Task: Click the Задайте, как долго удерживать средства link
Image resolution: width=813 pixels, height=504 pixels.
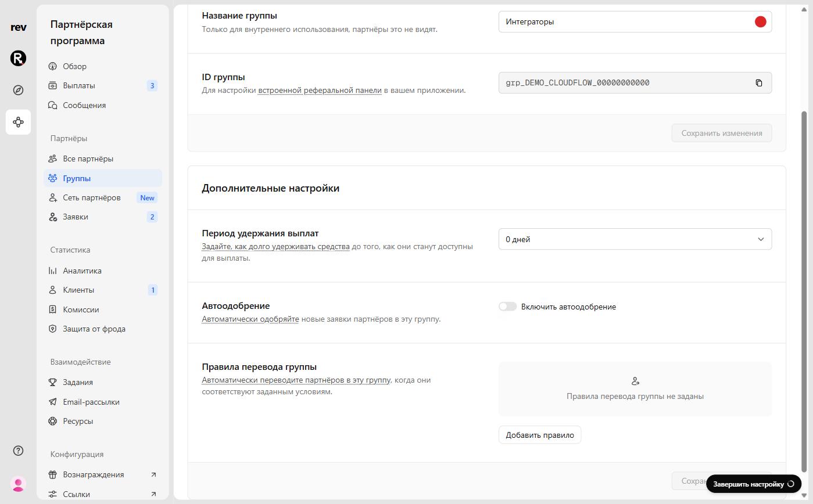Action: pyautogui.click(x=275, y=246)
